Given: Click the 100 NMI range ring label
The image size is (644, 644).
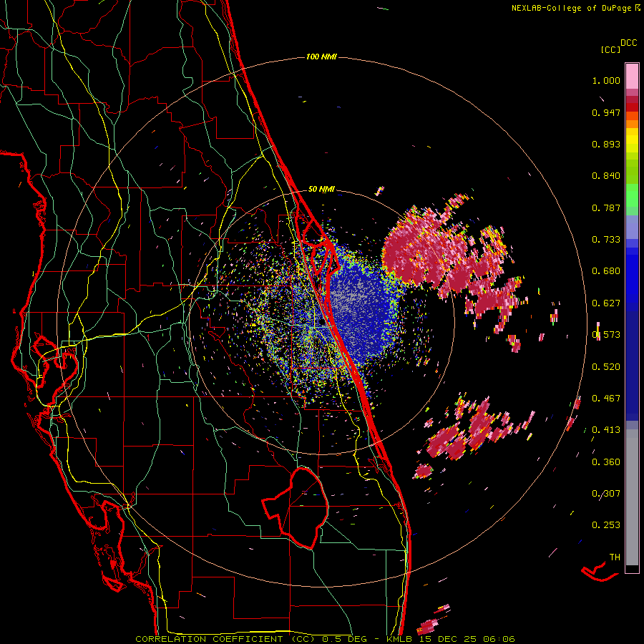Looking at the screenshot, I should 321,57.
